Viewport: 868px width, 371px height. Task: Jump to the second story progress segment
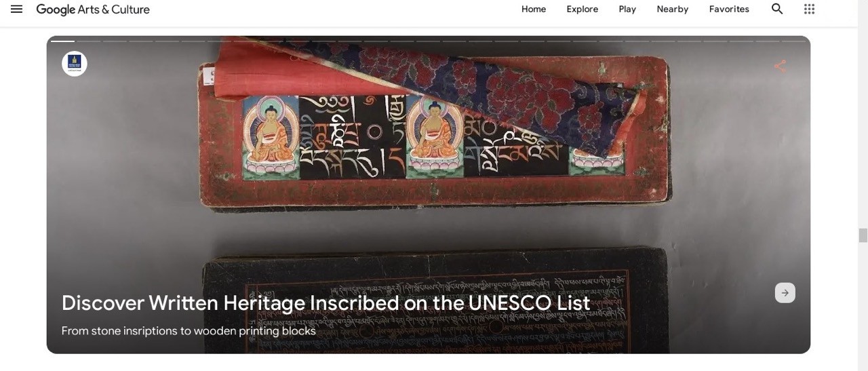pos(89,41)
